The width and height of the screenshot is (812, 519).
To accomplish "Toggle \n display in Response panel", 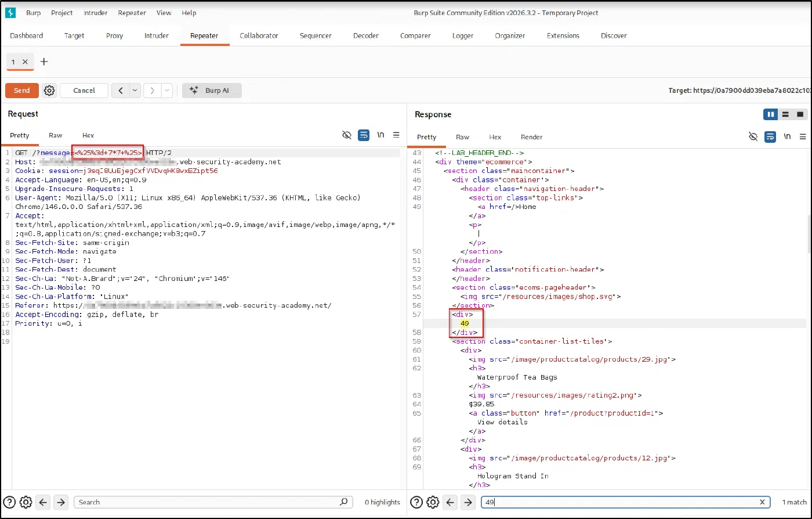I will 787,137.
